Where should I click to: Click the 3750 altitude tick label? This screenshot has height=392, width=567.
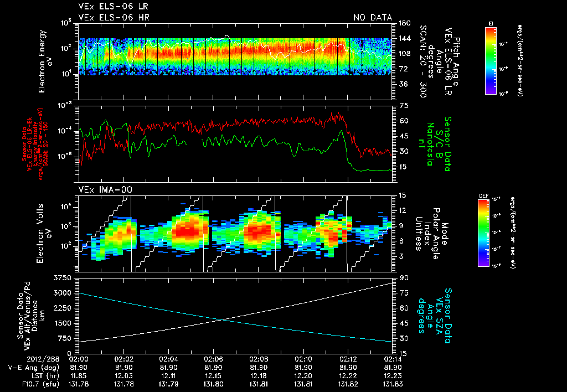click(63, 278)
